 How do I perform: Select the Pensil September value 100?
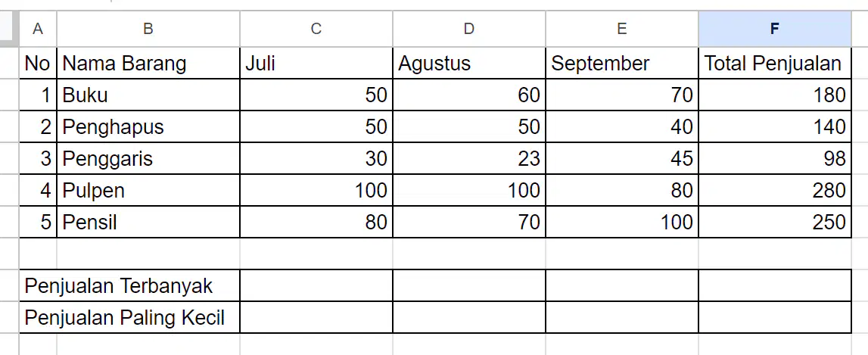coord(621,222)
